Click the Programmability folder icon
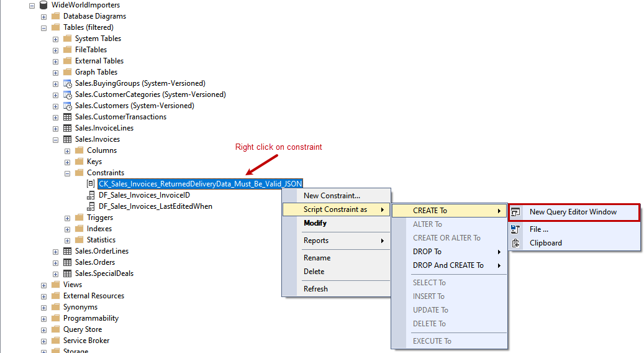The image size is (644, 353). (55, 318)
